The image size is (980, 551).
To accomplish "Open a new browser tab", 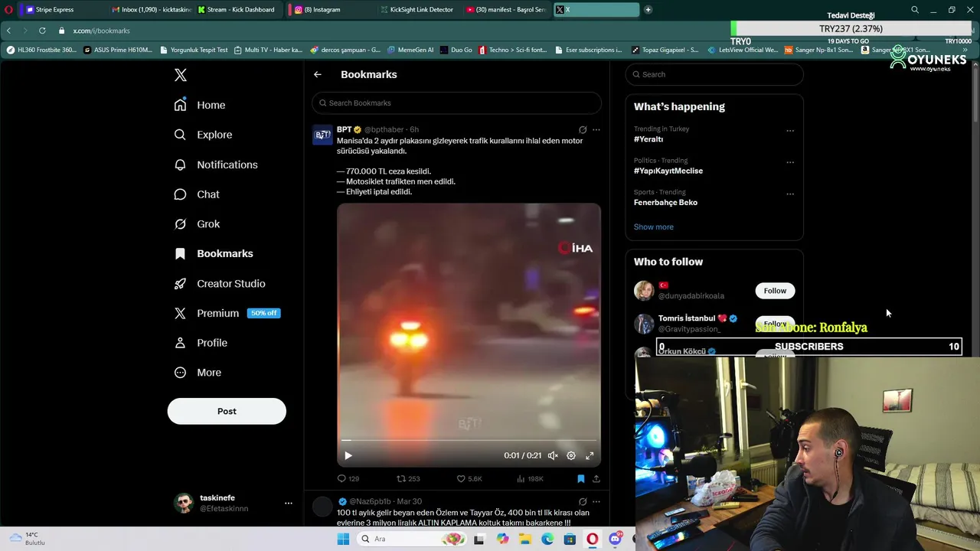I will [648, 10].
